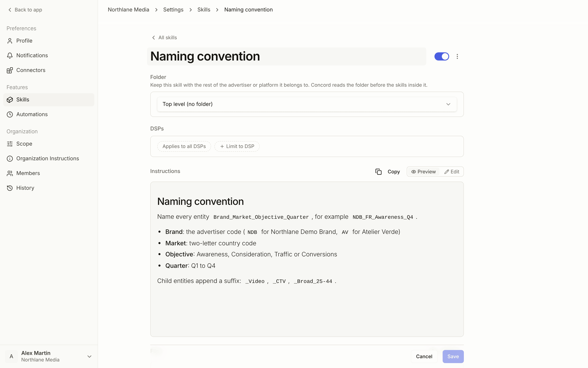This screenshot has width=588, height=368.
Task: Click the Back to app arrow
Action: tap(10, 10)
